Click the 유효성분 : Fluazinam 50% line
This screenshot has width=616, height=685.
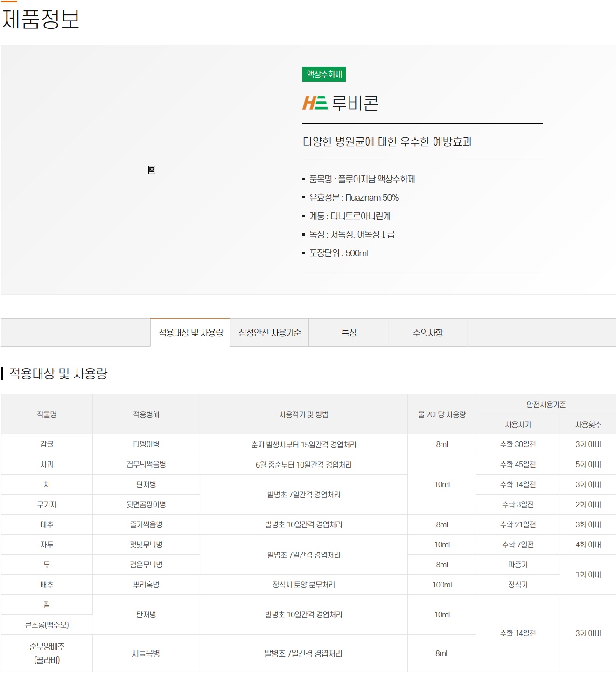354,197
